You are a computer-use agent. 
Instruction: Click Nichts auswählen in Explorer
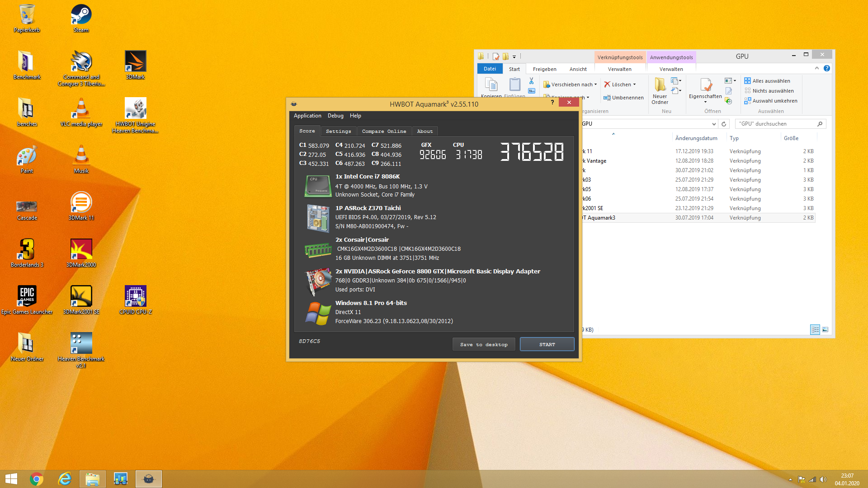point(769,91)
